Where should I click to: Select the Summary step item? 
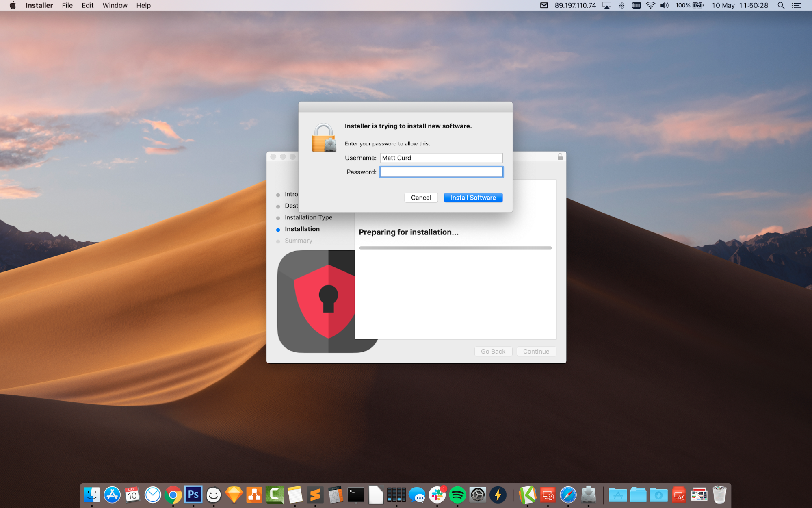point(298,240)
